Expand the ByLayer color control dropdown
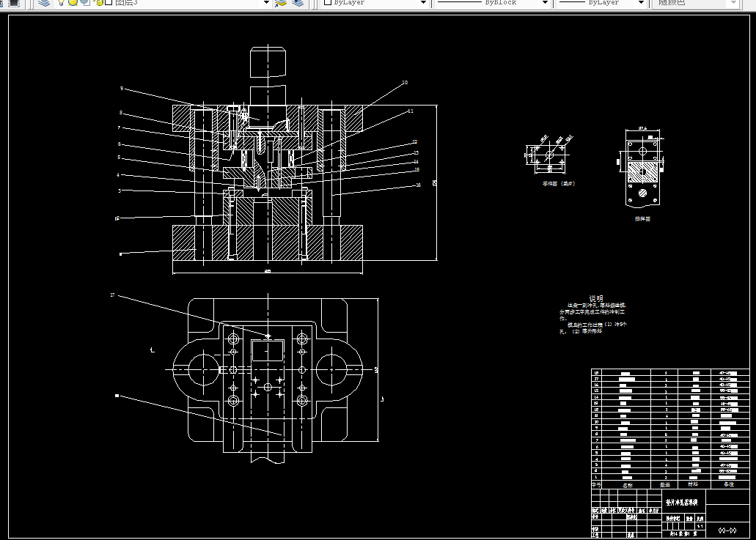756x540 pixels. pos(423,3)
